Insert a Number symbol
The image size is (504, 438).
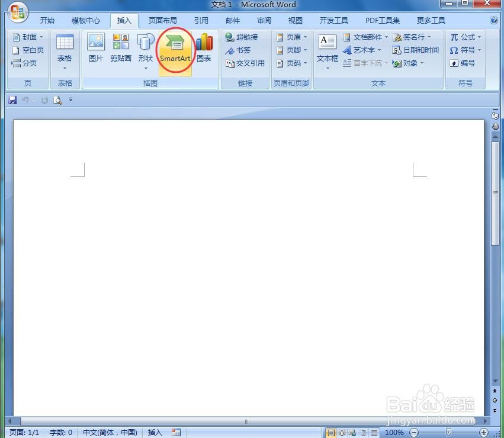(x=462, y=63)
